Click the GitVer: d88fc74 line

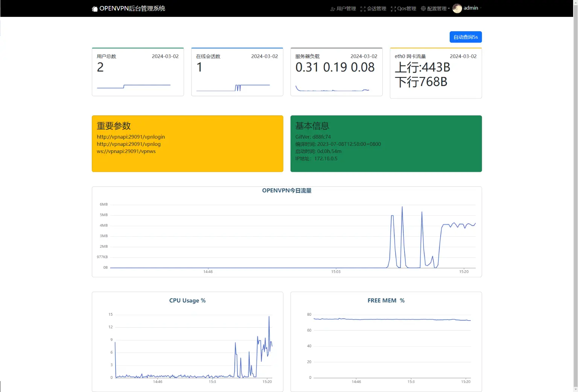313,137
